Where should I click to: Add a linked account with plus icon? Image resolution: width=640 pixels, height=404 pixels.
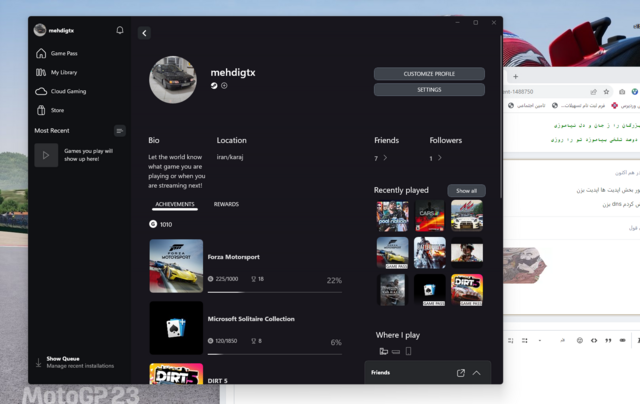point(224,86)
